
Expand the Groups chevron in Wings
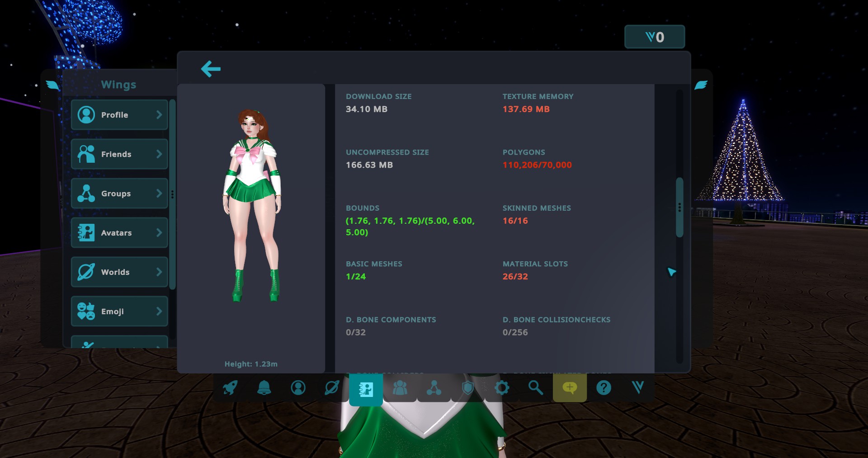click(159, 194)
